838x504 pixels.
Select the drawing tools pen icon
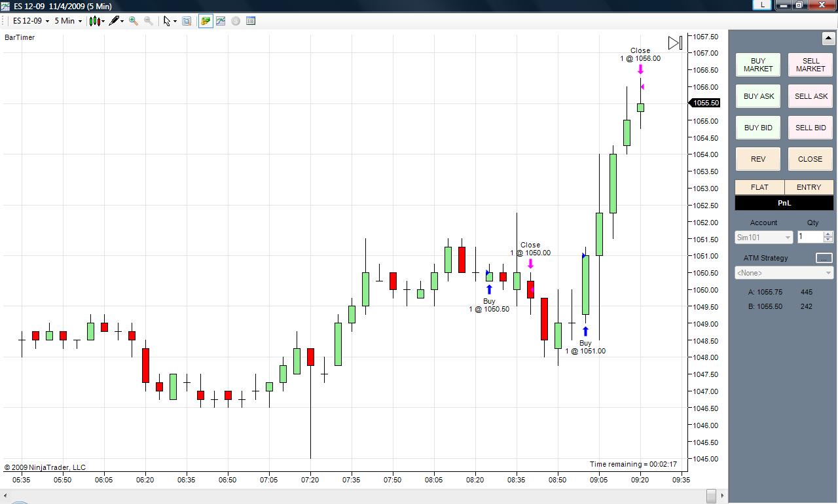pos(114,21)
